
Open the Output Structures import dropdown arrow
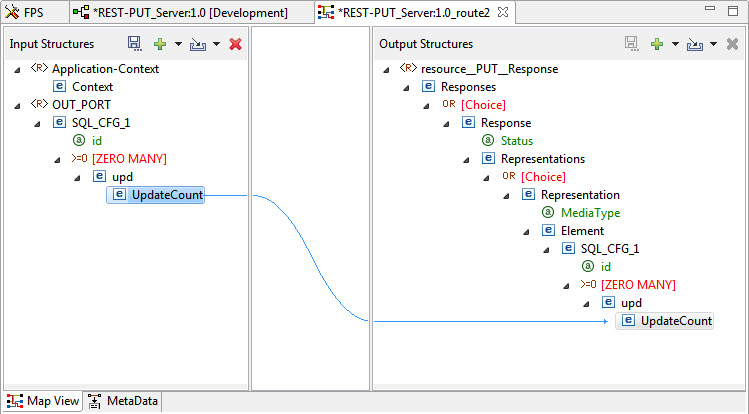[x=713, y=44]
